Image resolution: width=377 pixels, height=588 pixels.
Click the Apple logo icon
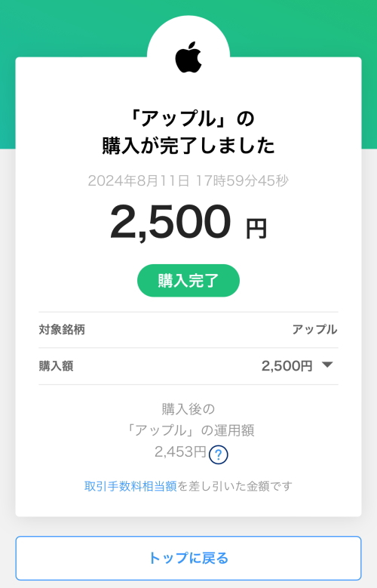click(x=188, y=57)
